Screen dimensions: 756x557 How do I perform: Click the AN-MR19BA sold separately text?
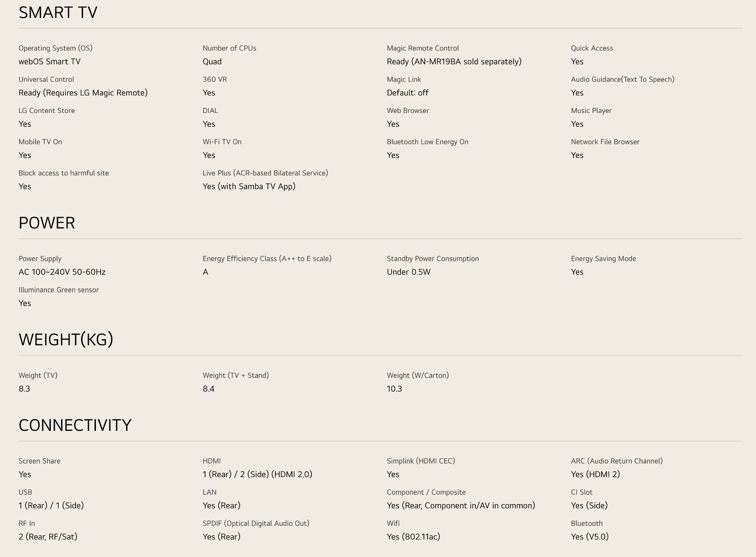467,61
